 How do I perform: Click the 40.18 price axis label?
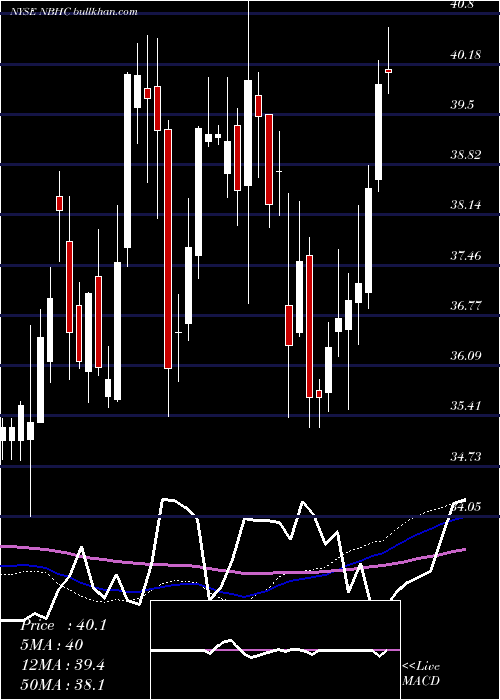click(x=466, y=55)
